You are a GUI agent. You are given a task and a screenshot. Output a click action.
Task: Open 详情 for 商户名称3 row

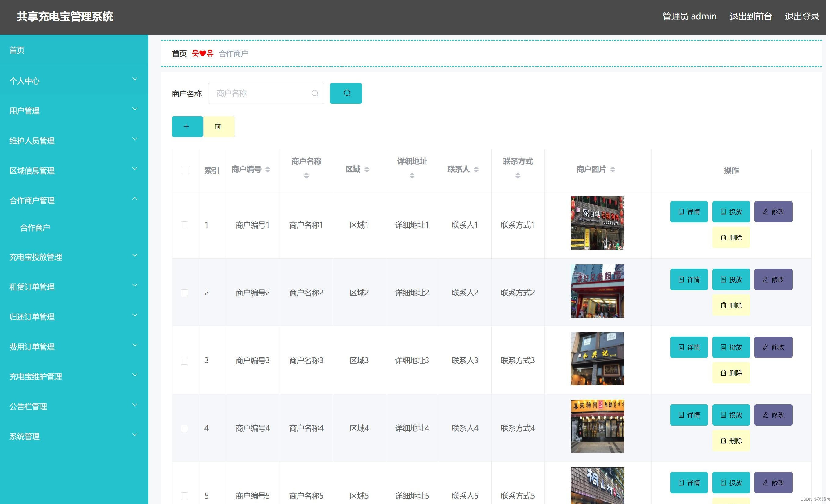[689, 347]
